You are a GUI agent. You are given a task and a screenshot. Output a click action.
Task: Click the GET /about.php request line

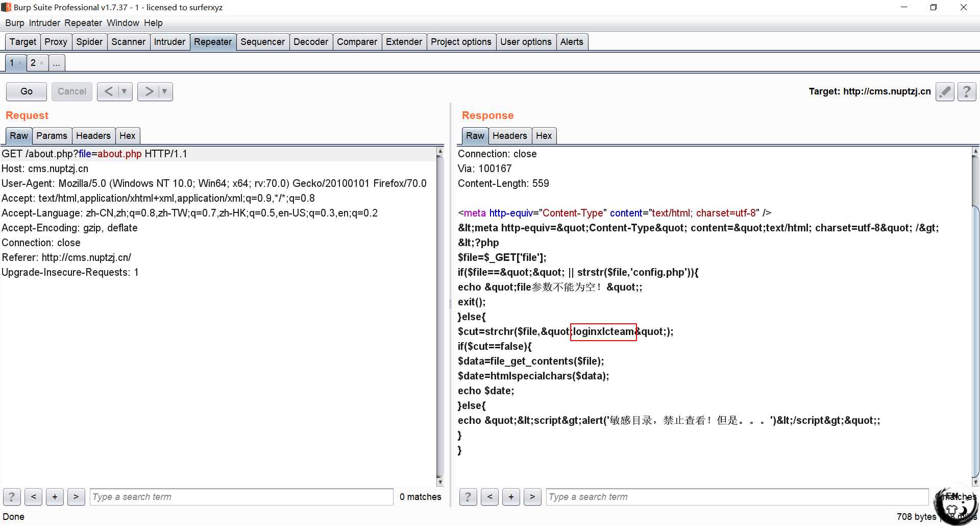tap(94, 154)
